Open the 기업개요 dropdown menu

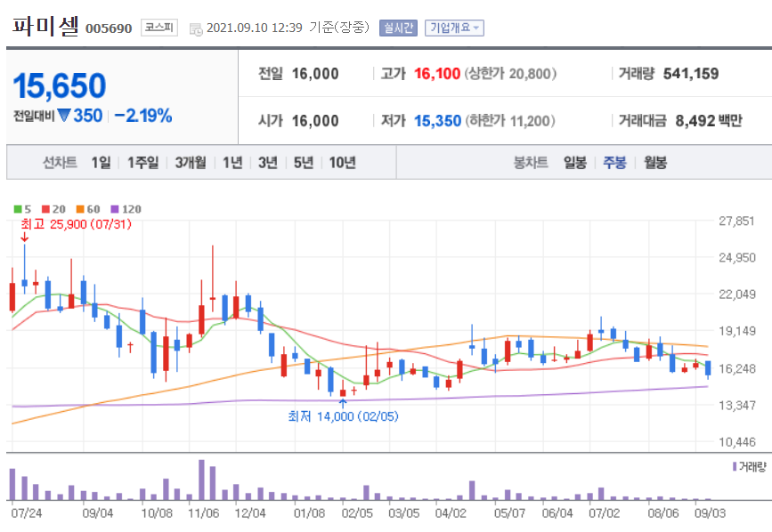coord(454,27)
